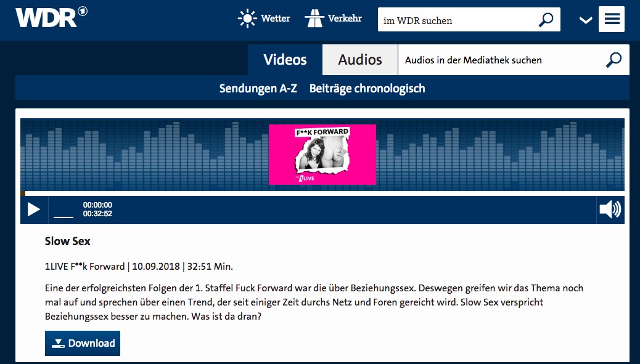Image resolution: width=640 pixels, height=364 pixels.
Task: Open the Wetter link text
Action: point(276,18)
